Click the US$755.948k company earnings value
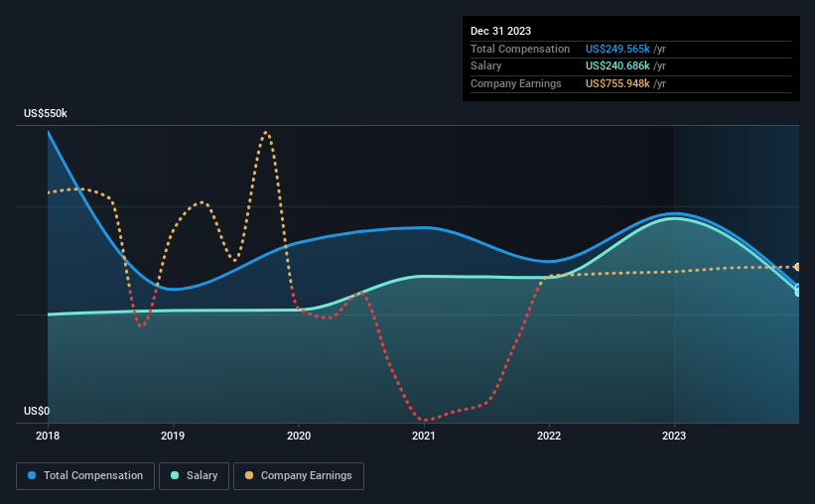The image size is (815, 504). (x=617, y=83)
